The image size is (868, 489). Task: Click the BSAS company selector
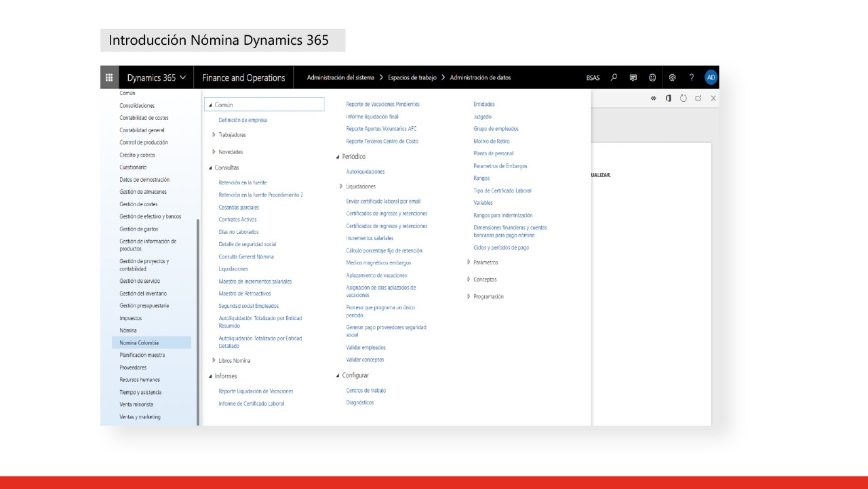point(593,78)
